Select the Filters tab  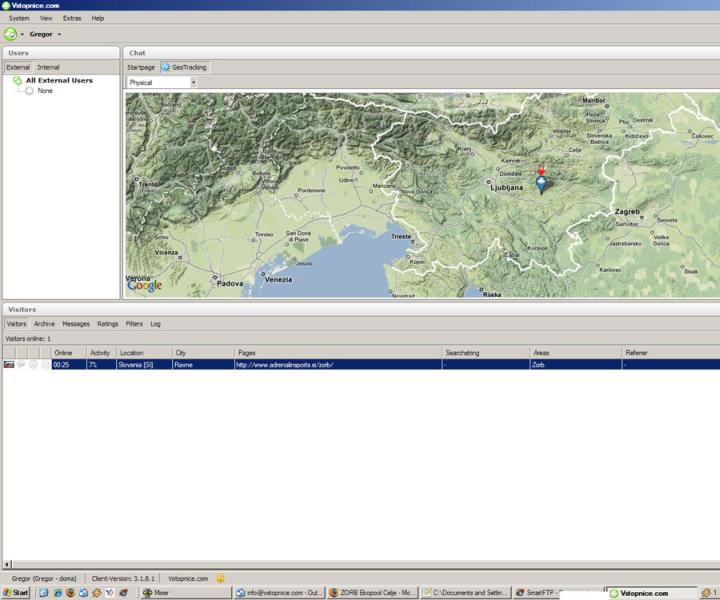point(134,324)
